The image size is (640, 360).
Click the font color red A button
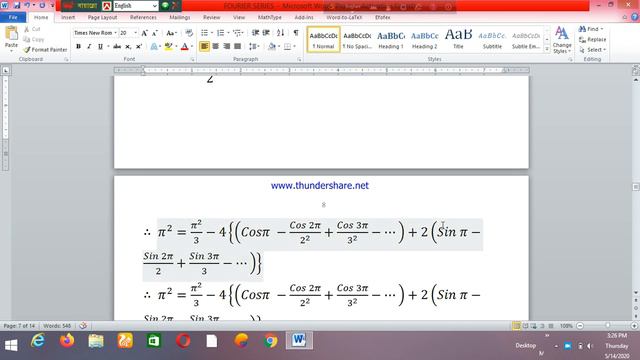[184, 47]
